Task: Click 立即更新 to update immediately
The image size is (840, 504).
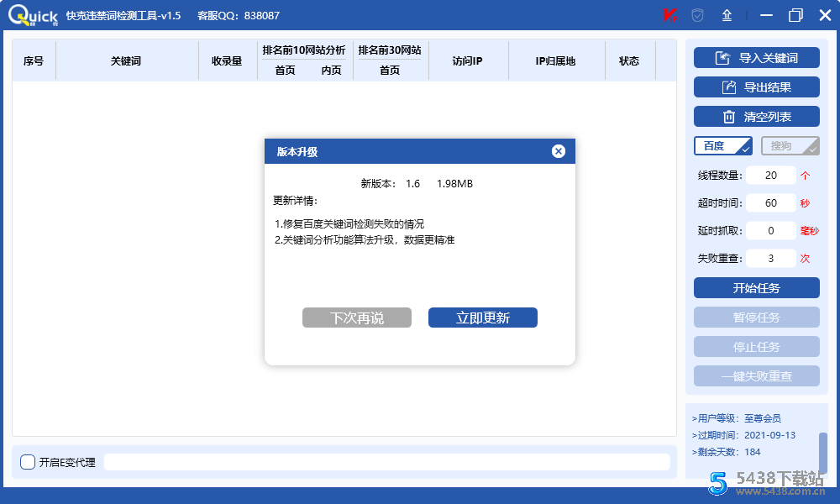Action: (x=483, y=318)
